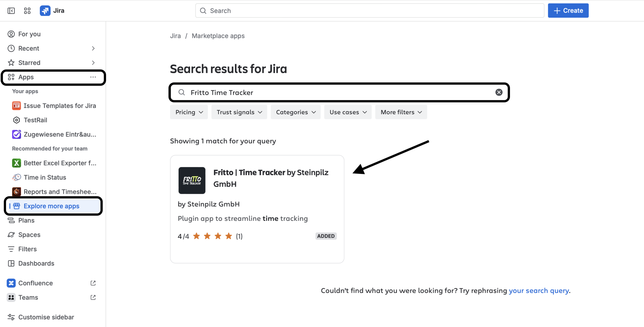Go to Dashboards in the sidebar
Screen dimensions: 644x327
tap(36, 263)
